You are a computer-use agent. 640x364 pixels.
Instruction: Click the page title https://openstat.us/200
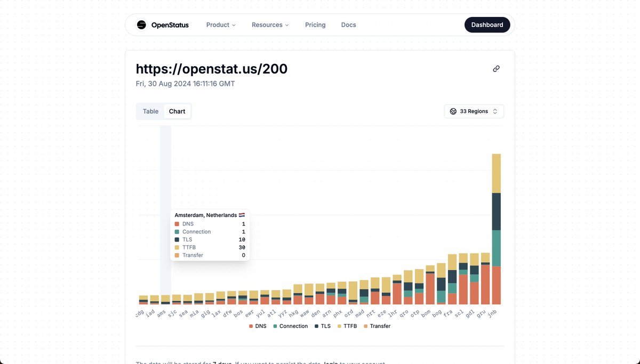[x=212, y=69]
